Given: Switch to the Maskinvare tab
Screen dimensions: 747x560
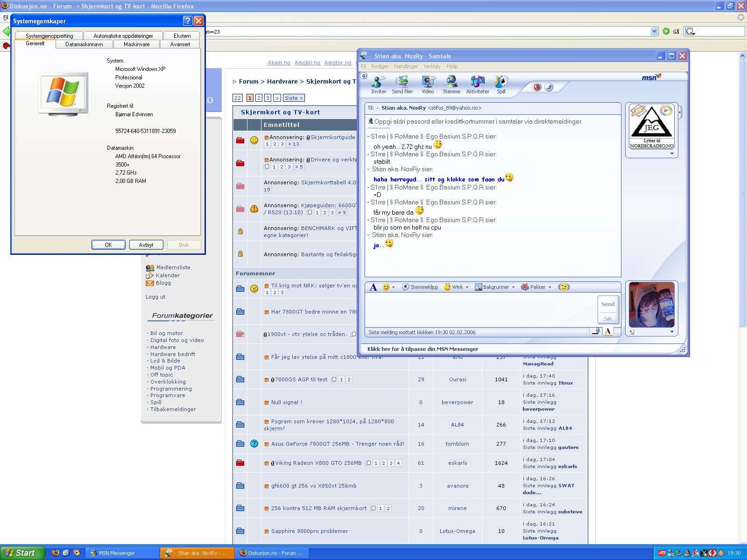Looking at the screenshot, I should [136, 44].
